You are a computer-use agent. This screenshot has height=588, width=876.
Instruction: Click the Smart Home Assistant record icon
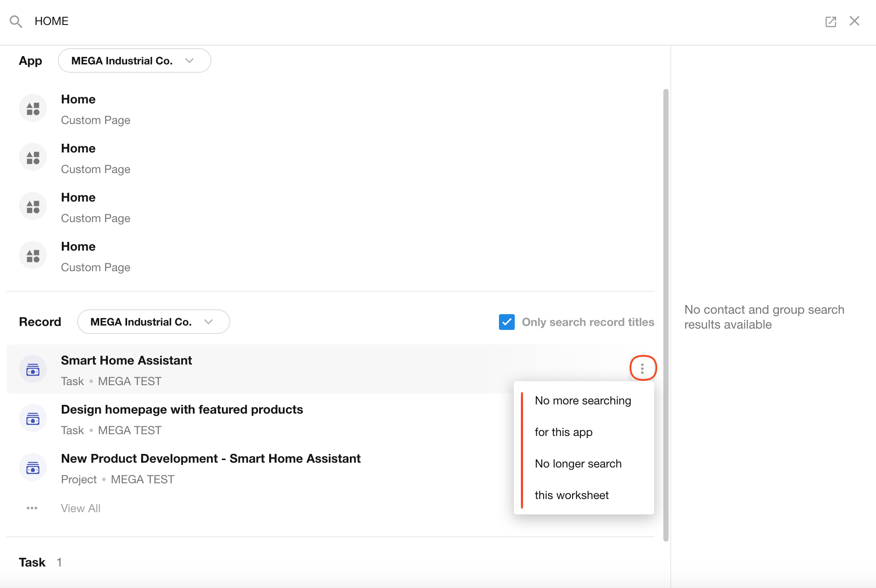coord(33,369)
